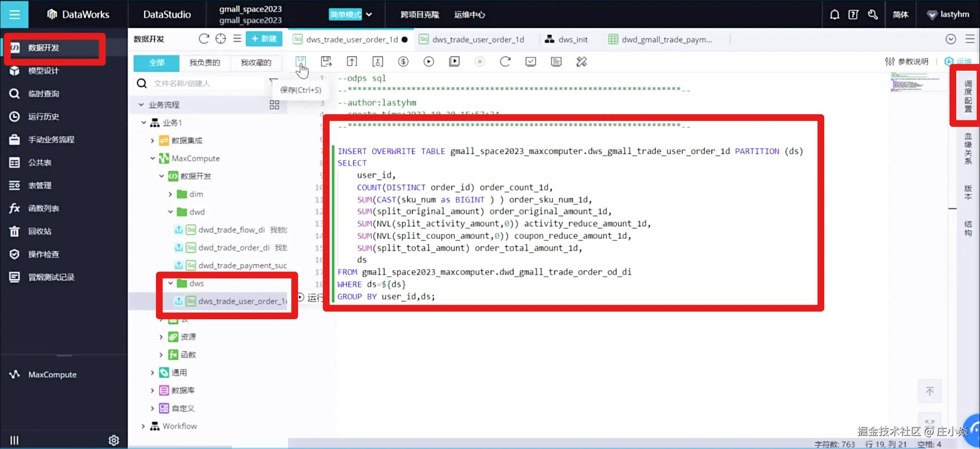Click the format code toolbar icon
Image resolution: width=980 pixels, height=449 pixels.
point(556,62)
